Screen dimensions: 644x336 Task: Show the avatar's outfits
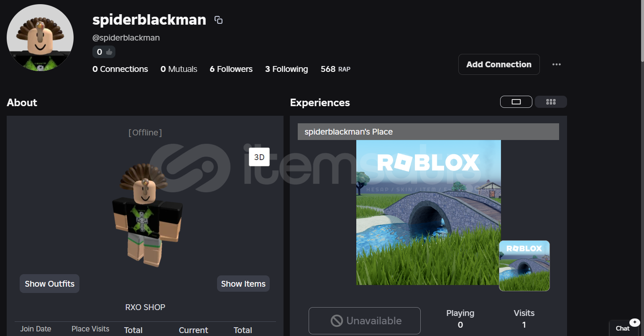(49, 284)
